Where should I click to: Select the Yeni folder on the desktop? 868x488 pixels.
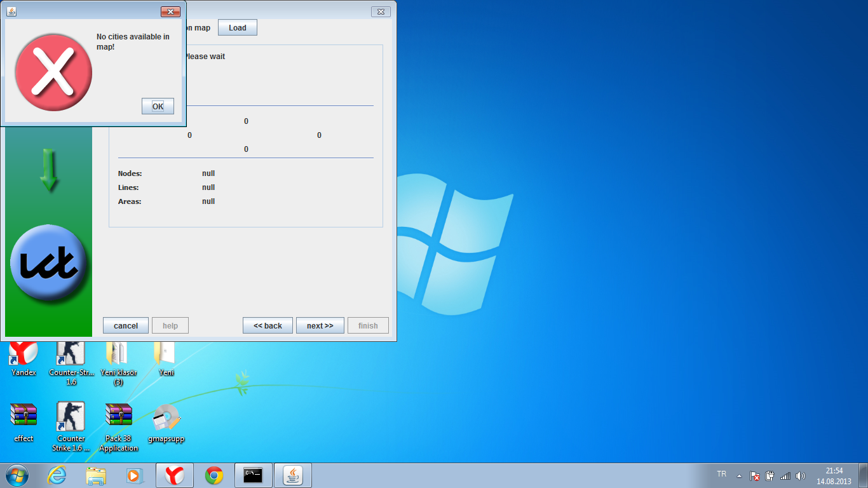pos(166,358)
